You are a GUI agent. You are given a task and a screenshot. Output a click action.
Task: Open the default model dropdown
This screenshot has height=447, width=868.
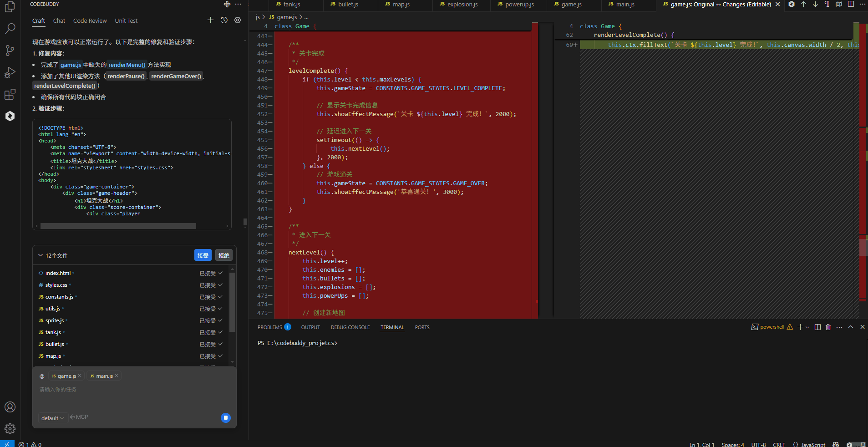(x=52, y=418)
